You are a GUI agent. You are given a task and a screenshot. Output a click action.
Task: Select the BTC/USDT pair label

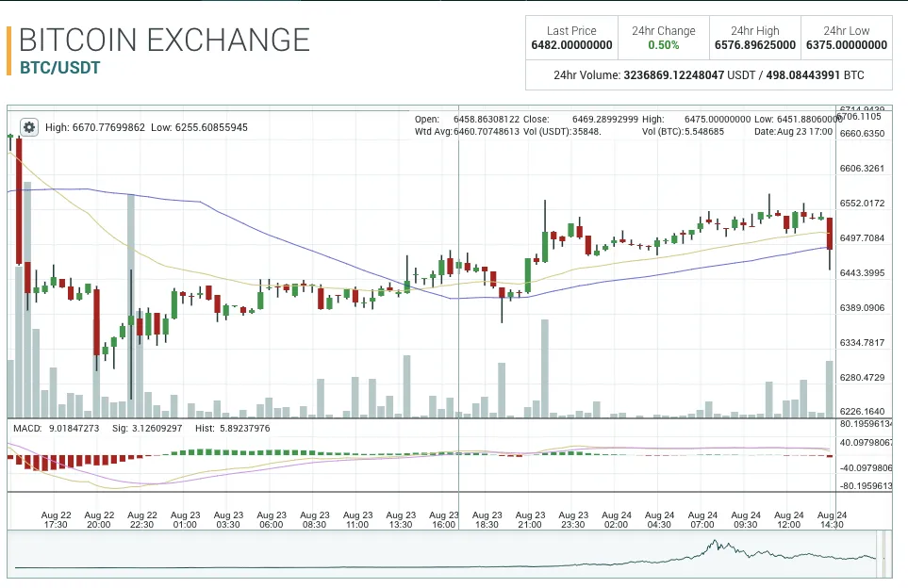(x=59, y=68)
